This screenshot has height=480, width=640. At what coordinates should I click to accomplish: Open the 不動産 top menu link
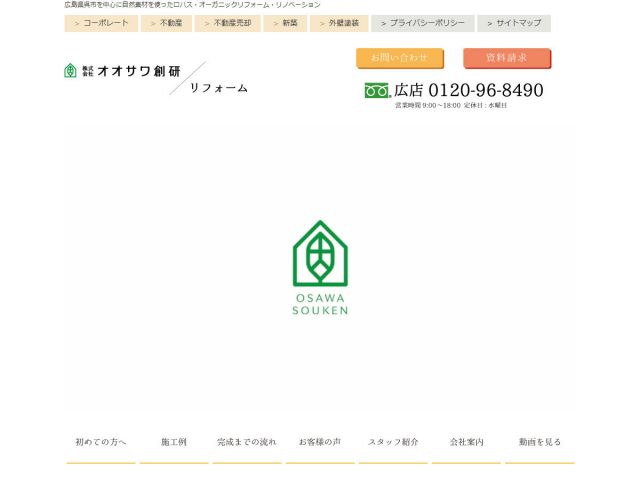[x=166, y=23]
